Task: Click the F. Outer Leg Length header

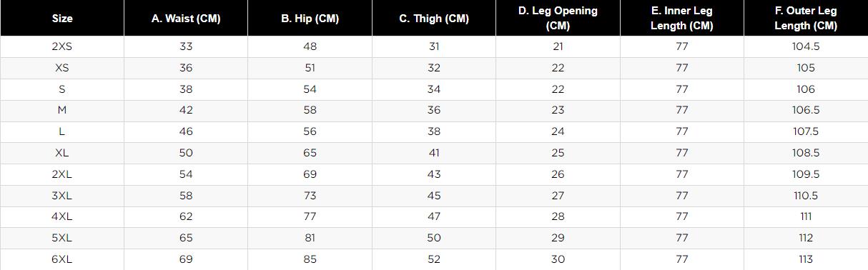Action: click(806, 19)
